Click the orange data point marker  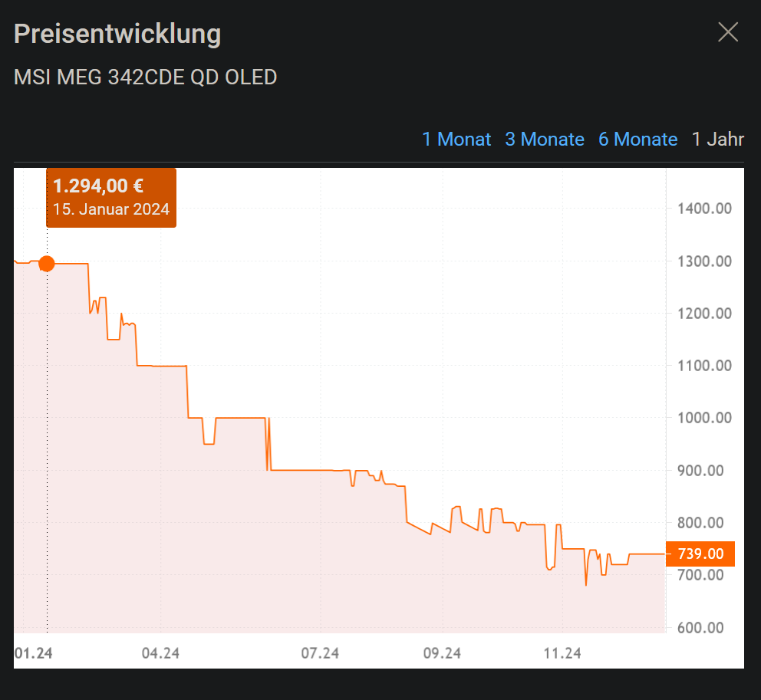pos(47,264)
